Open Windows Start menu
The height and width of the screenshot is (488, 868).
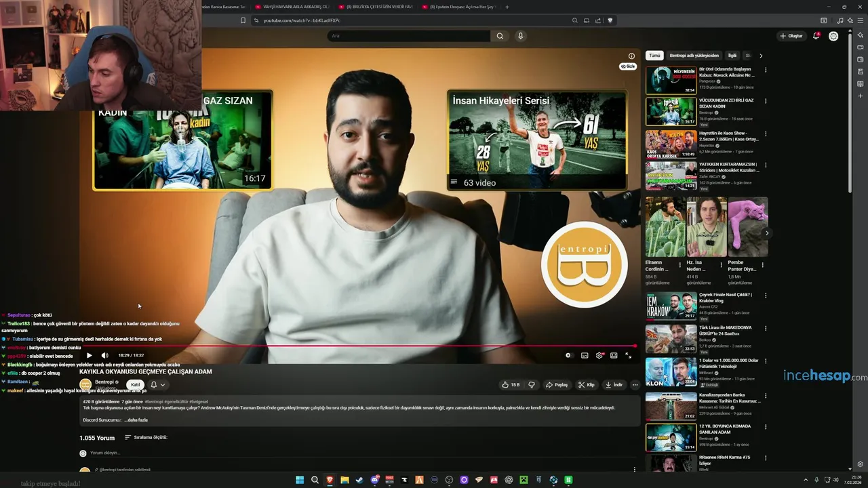[300, 480]
